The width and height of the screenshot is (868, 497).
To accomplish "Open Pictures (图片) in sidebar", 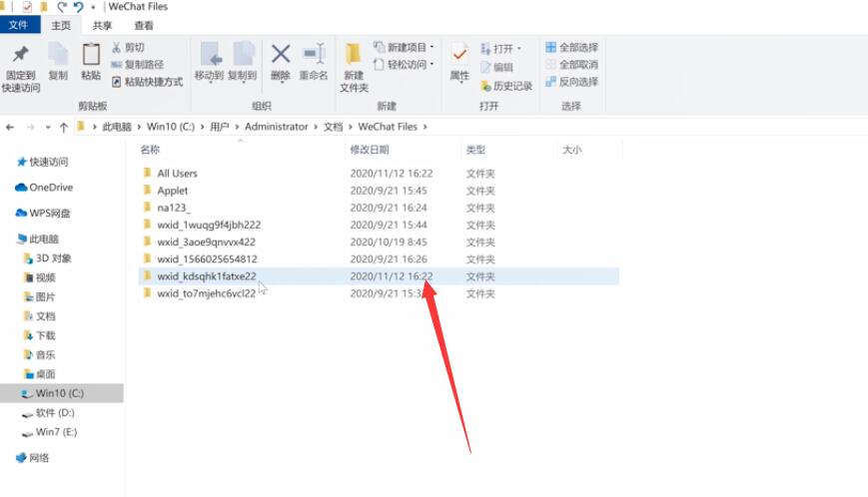I will coord(39,296).
